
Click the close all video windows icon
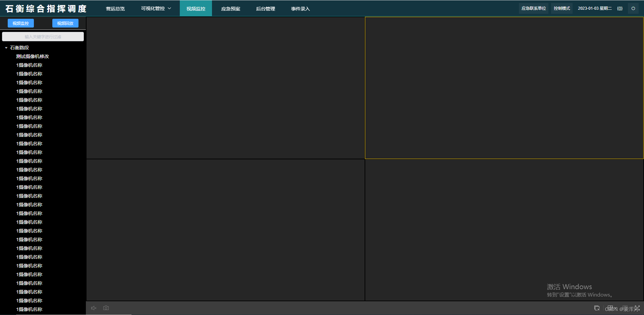(597, 308)
